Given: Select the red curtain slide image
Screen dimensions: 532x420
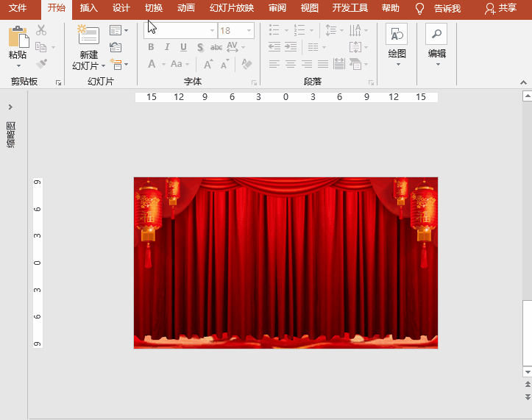Looking at the screenshot, I should pyautogui.click(x=285, y=263).
